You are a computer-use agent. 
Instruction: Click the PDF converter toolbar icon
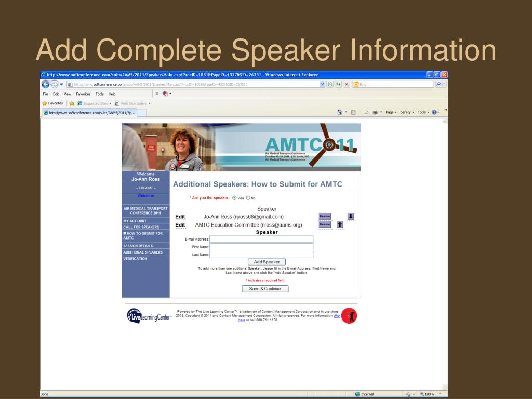(165, 94)
